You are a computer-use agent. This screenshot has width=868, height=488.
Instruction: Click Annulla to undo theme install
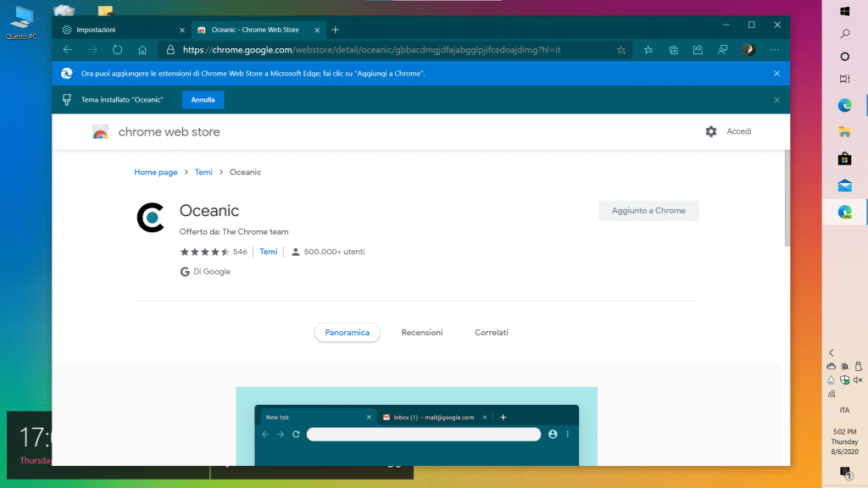[203, 100]
